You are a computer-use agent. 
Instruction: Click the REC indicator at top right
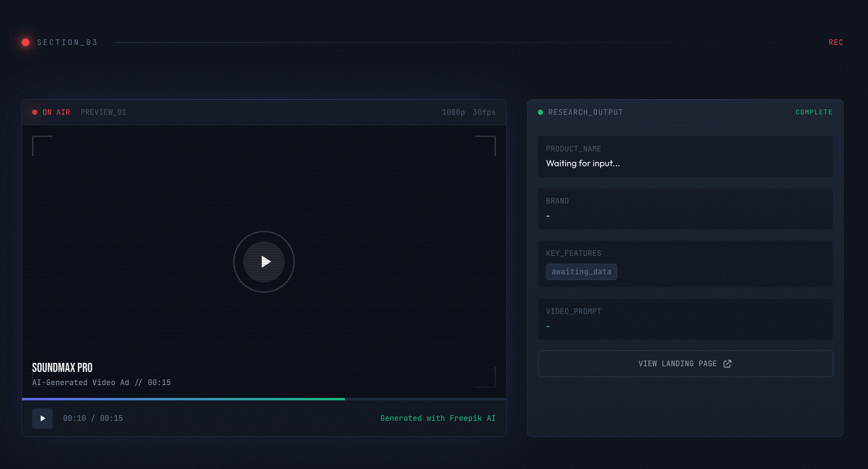click(x=836, y=43)
